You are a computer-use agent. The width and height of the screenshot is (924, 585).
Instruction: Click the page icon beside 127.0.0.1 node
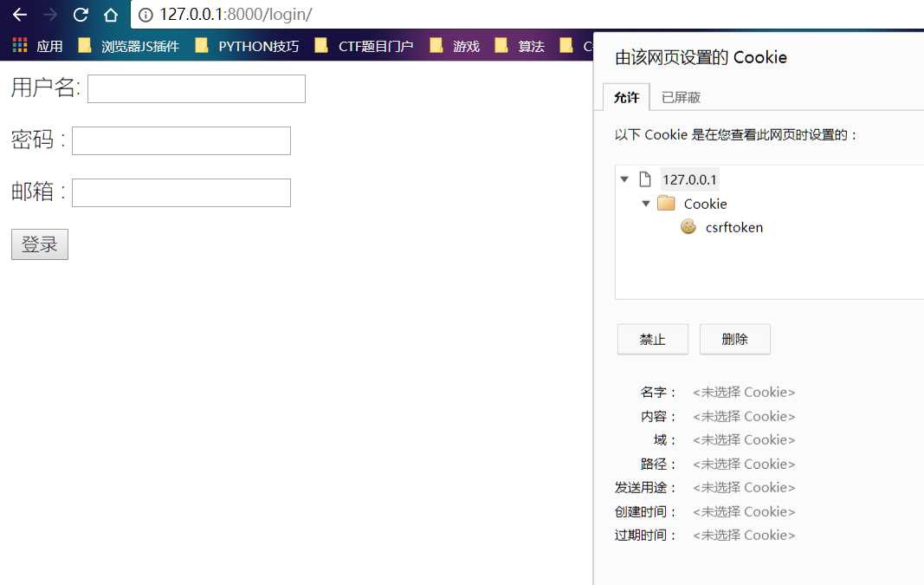point(645,179)
